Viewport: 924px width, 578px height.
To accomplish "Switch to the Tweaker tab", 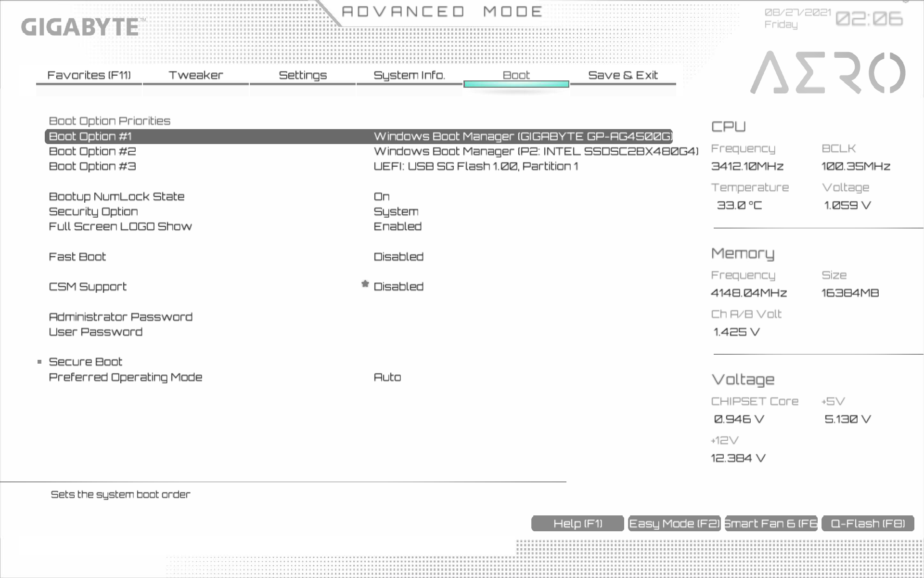I will [x=196, y=76].
